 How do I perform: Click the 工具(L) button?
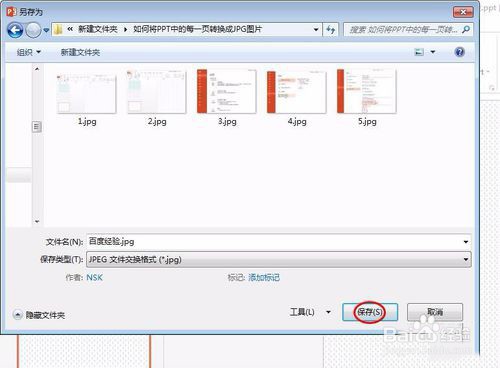pos(302,312)
